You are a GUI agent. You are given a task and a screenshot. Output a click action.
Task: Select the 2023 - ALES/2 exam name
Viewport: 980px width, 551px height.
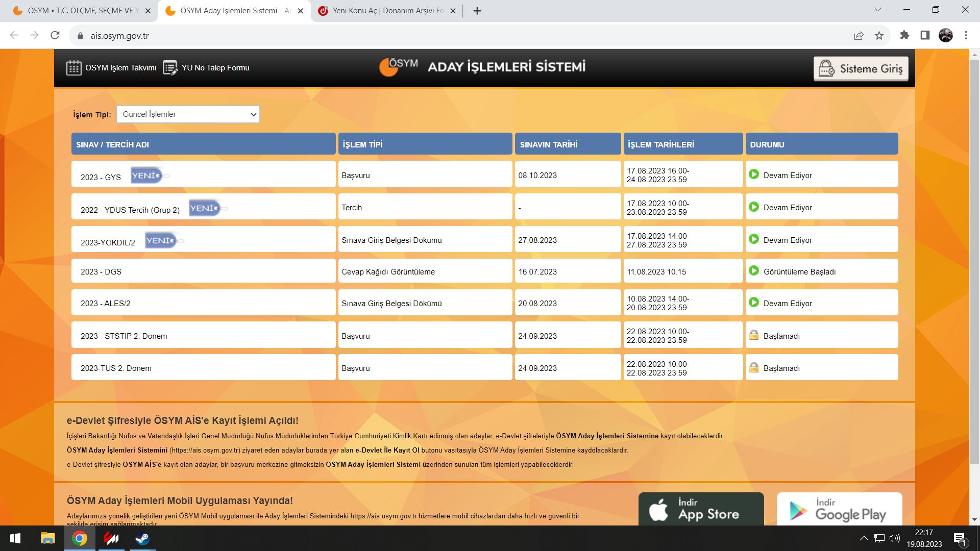click(106, 304)
